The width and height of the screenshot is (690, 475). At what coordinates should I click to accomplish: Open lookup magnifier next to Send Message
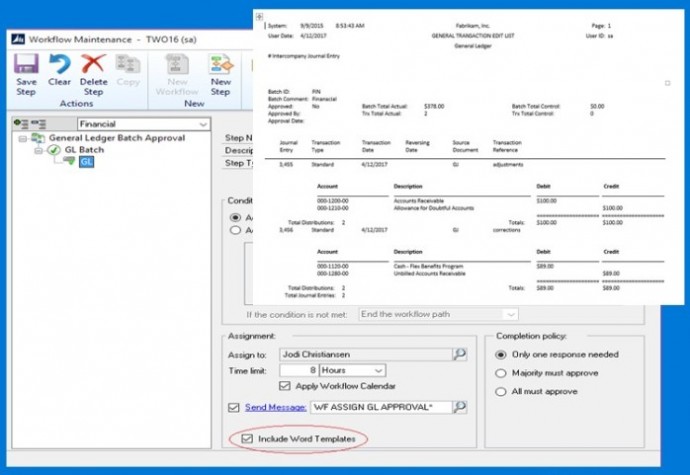pyautogui.click(x=459, y=407)
